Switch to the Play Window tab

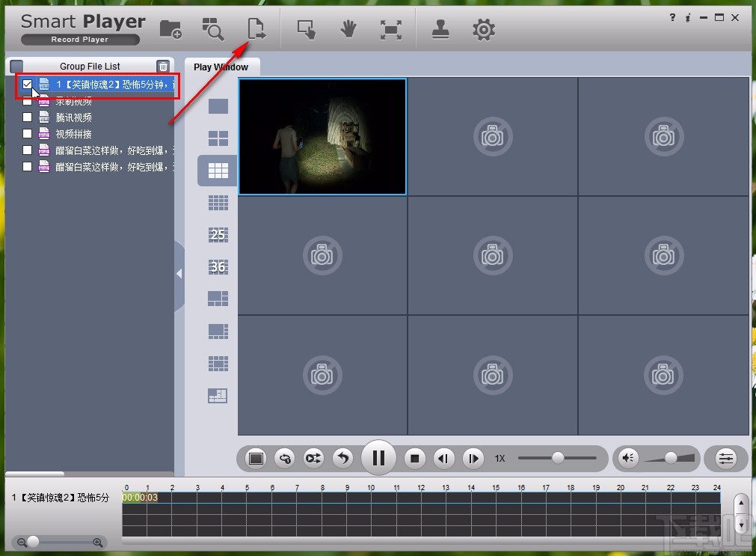pos(221,67)
